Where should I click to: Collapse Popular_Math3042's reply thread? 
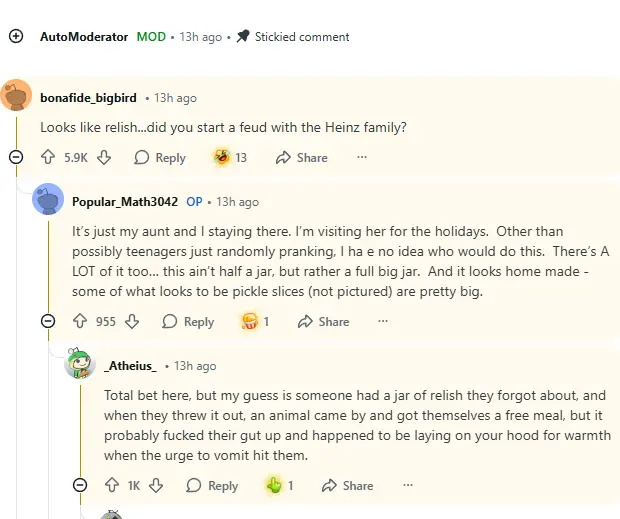coord(48,321)
